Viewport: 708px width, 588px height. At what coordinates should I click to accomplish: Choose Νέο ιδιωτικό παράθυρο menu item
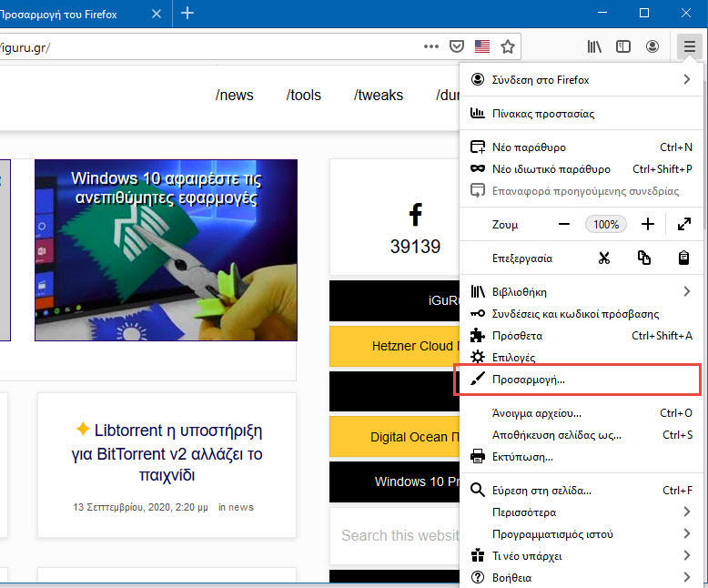tap(581, 169)
